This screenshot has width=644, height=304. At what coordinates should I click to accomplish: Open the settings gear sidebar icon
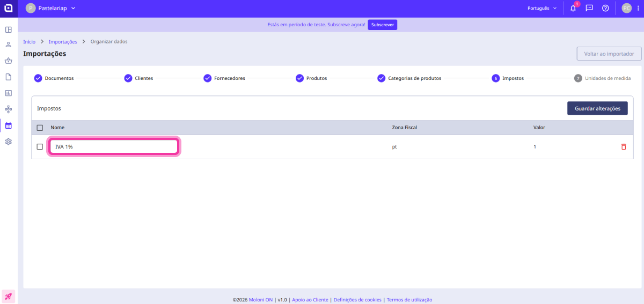pos(9,142)
